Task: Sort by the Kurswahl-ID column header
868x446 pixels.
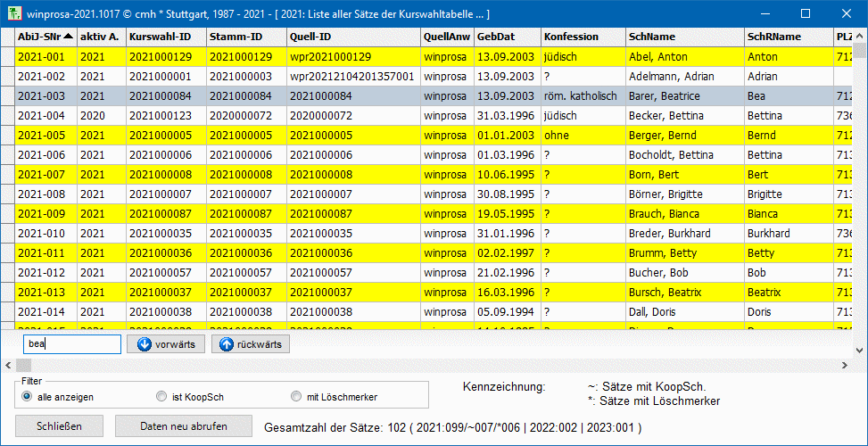Action: pyautogui.click(x=164, y=37)
